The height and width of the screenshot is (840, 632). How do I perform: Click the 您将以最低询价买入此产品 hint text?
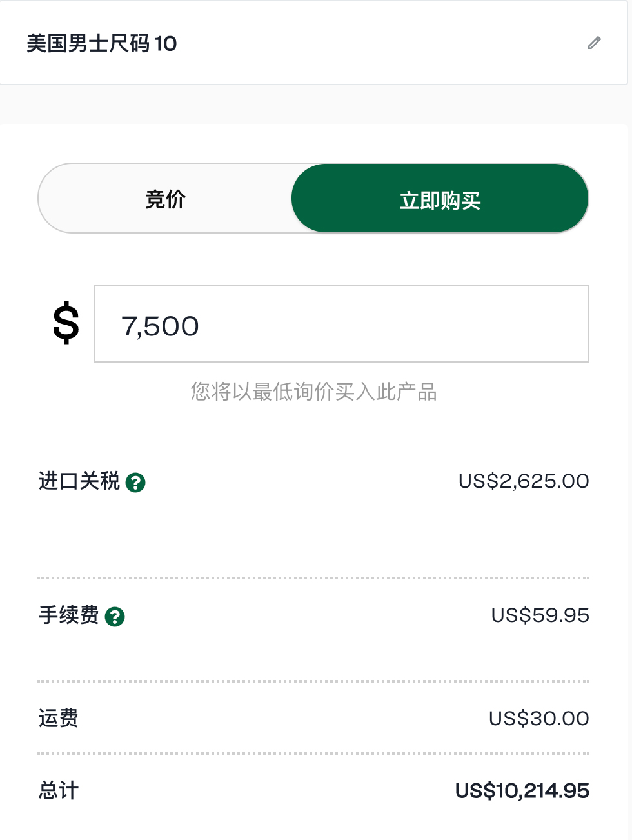(313, 392)
